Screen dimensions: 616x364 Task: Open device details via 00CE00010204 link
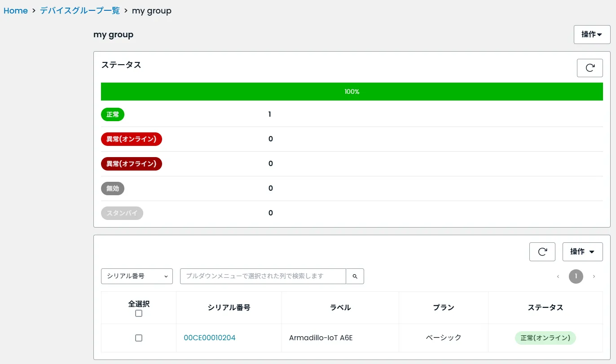click(x=209, y=338)
